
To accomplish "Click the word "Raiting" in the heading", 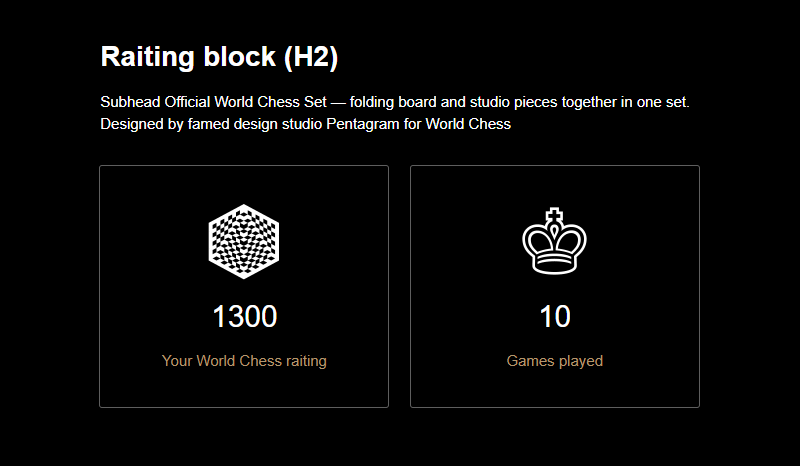I will click(147, 57).
